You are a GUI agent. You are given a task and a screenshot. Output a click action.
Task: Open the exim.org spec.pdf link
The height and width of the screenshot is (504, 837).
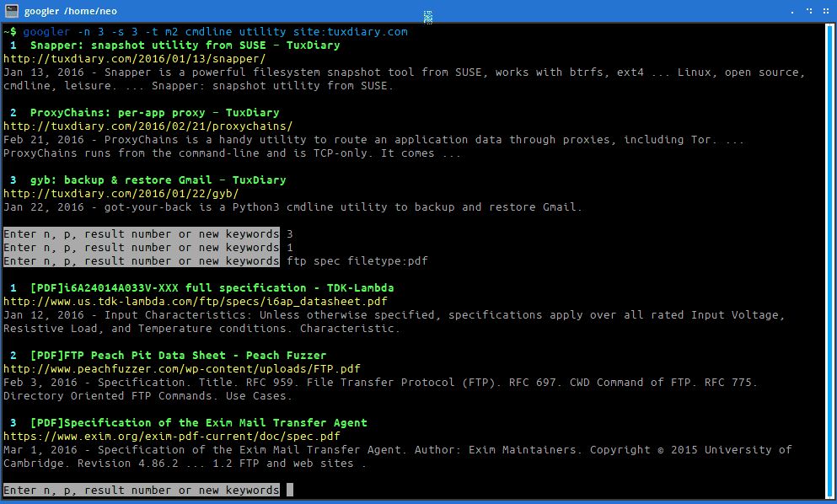pos(172,437)
